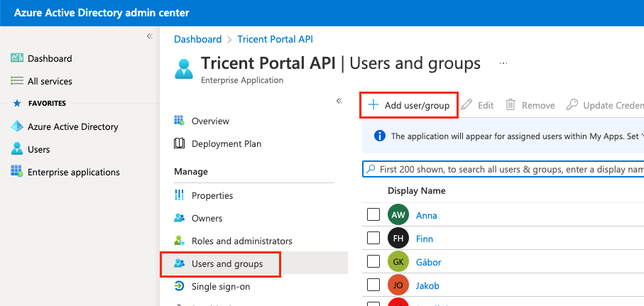This screenshot has height=306, width=644.
Task: Click the blue information icon in banner
Action: click(380, 136)
